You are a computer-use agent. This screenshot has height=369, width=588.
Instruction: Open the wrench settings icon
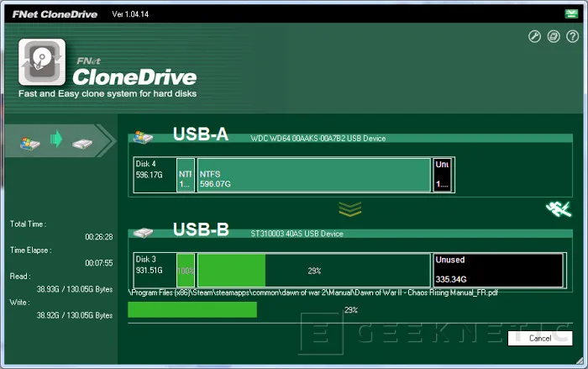(x=534, y=36)
